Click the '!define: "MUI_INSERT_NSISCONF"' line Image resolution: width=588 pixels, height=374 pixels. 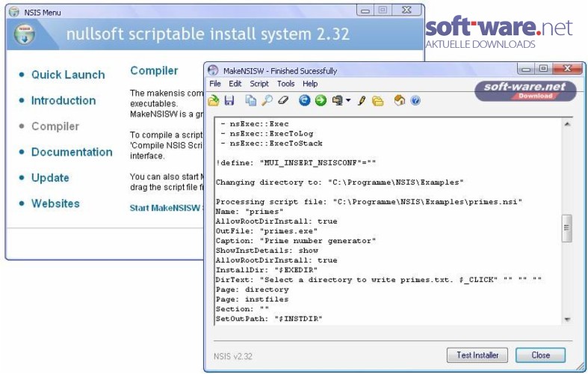296,163
